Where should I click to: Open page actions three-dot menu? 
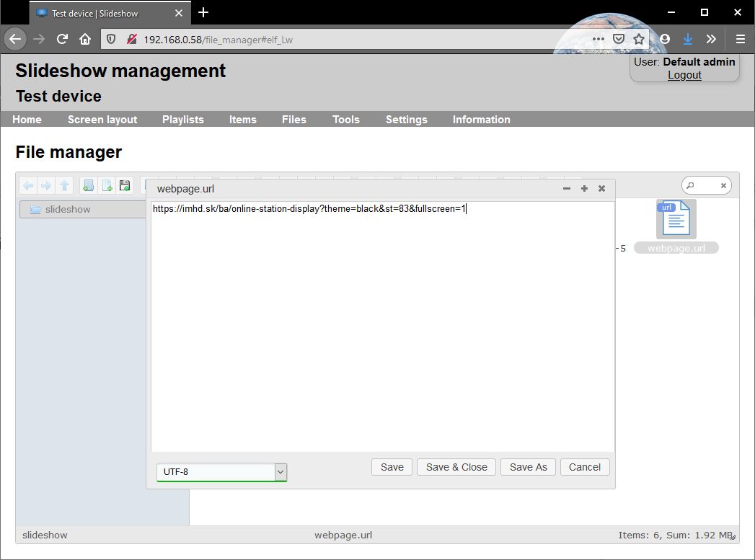tap(598, 39)
